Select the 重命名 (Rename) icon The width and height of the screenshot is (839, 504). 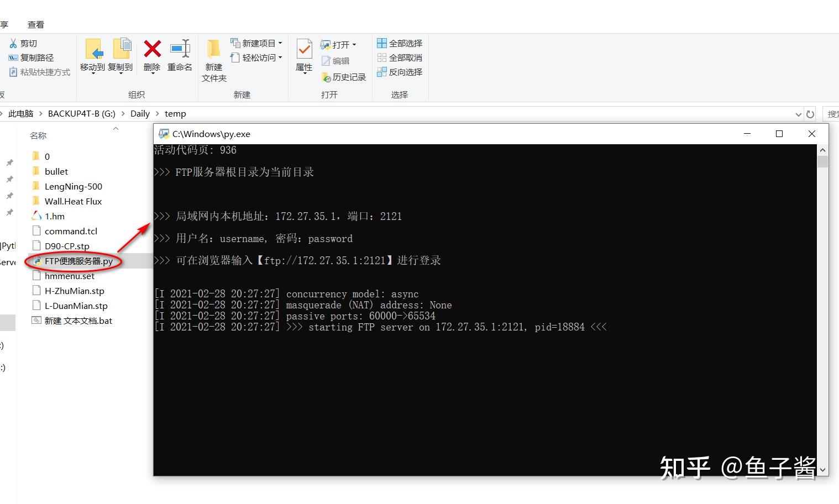(180, 55)
